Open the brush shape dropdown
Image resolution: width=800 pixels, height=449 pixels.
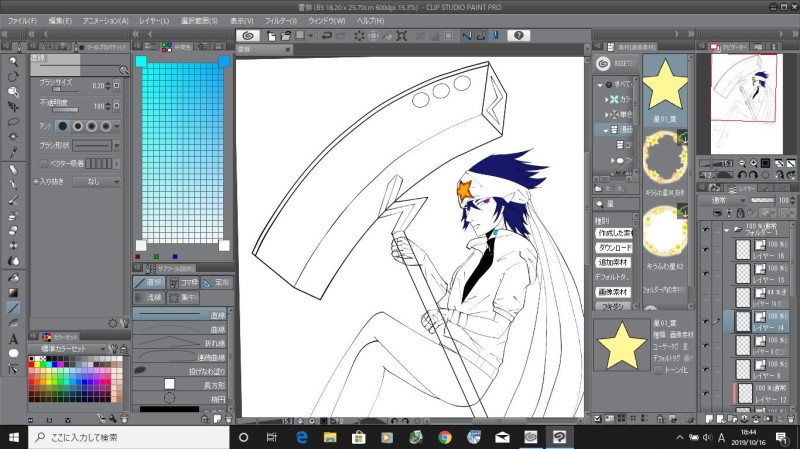[117, 146]
